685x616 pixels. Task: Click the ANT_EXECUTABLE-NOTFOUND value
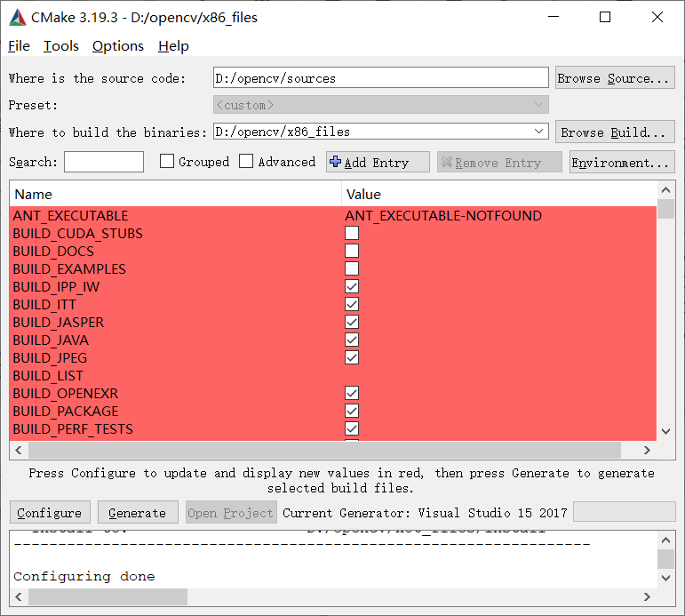click(x=443, y=215)
